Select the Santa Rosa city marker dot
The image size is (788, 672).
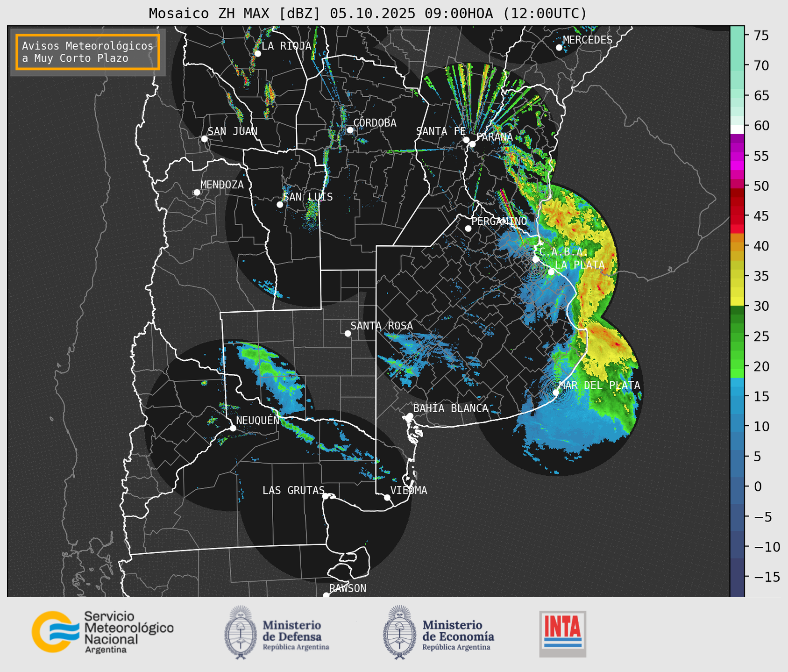pyautogui.click(x=348, y=333)
